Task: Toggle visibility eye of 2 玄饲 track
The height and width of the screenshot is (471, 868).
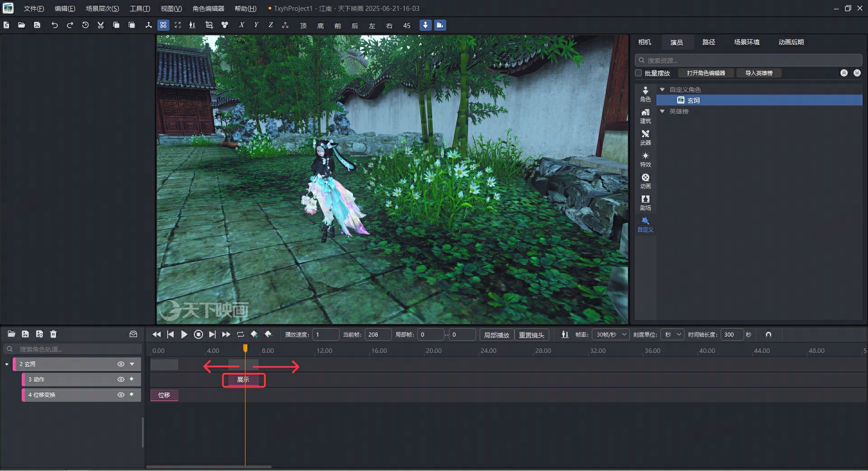Action: tap(121, 364)
